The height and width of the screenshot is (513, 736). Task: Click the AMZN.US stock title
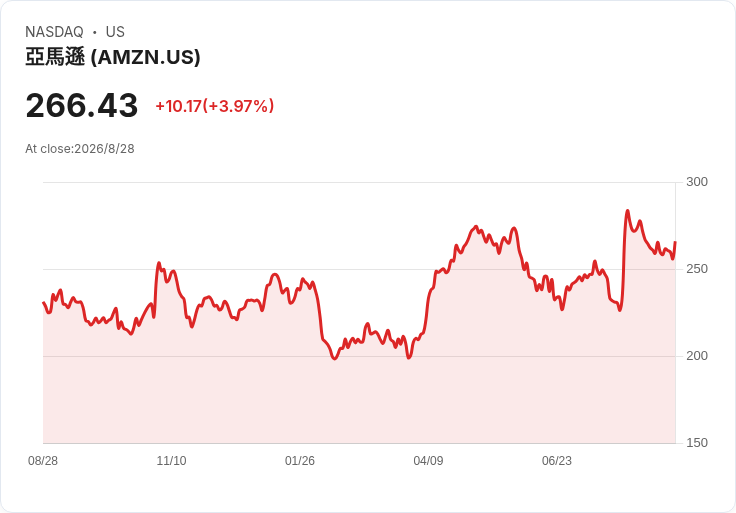(113, 57)
